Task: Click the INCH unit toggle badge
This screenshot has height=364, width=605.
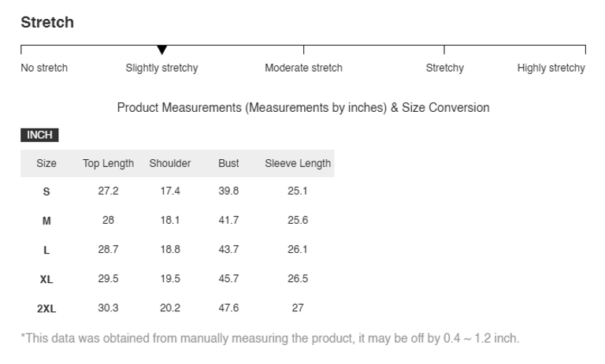Action: (39, 136)
